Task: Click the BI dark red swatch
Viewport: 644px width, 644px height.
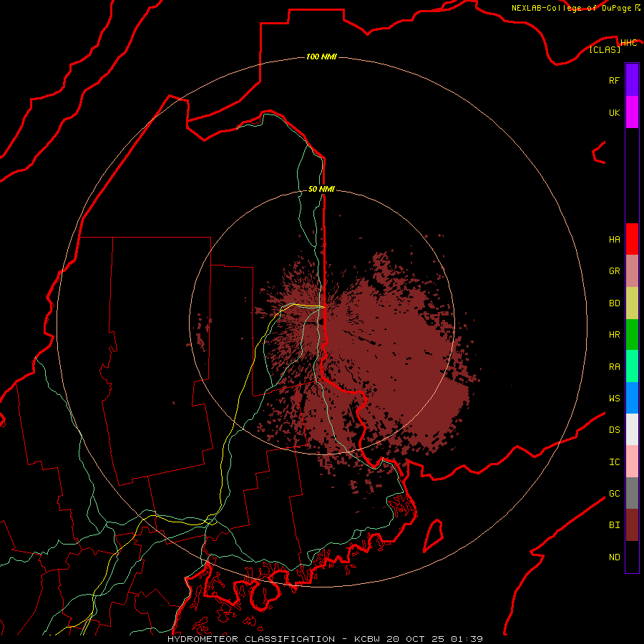Action: coord(632,525)
